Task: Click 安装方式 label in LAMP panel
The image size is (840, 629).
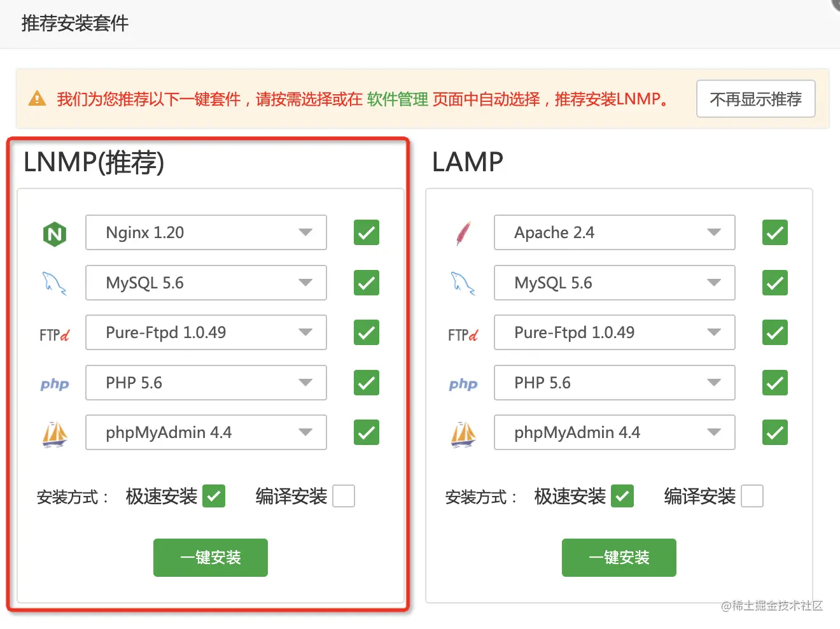Action: pyautogui.click(x=481, y=497)
